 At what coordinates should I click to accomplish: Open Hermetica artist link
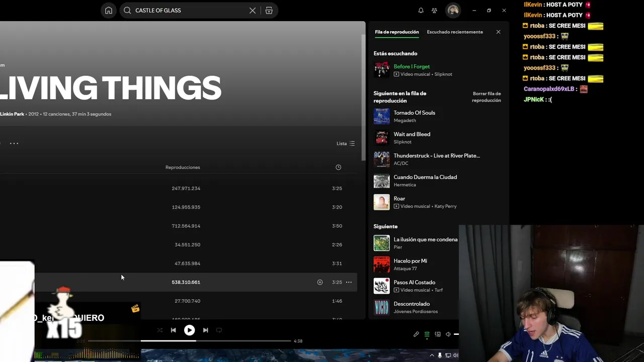point(405,185)
